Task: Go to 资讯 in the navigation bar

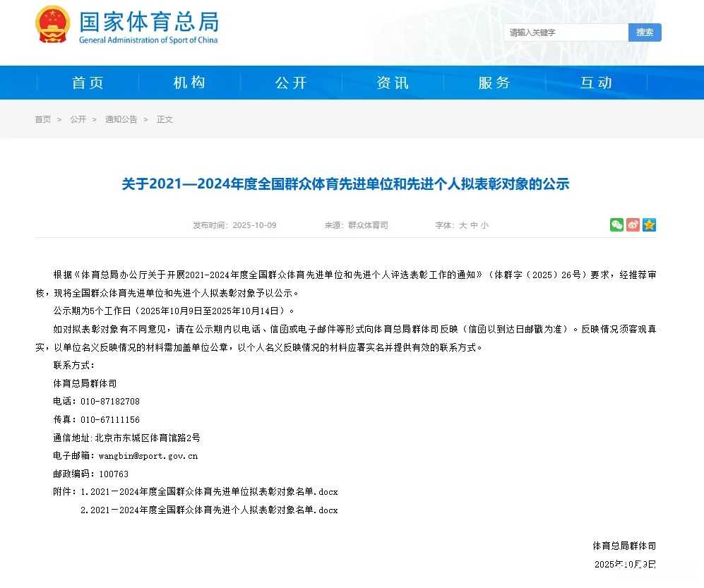Action: pyautogui.click(x=393, y=83)
